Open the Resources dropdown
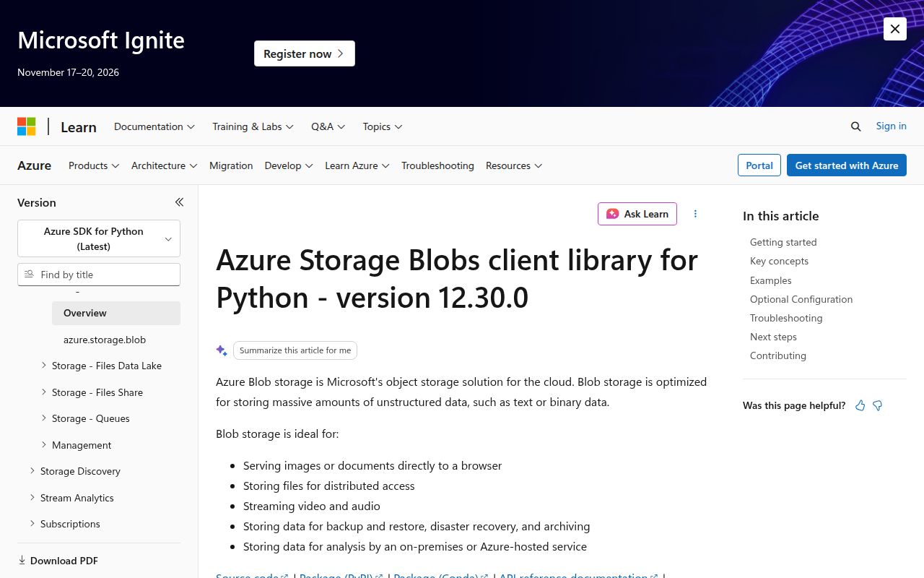Viewport: 924px width, 578px height. coord(514,165)
